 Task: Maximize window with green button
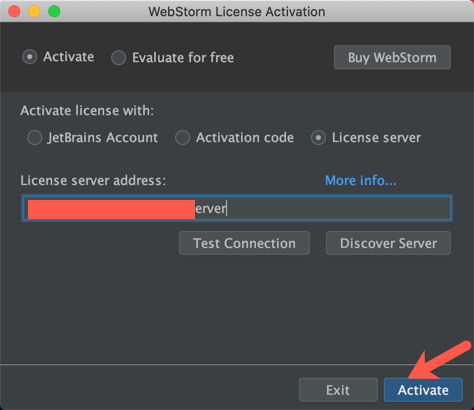(54, 11)
